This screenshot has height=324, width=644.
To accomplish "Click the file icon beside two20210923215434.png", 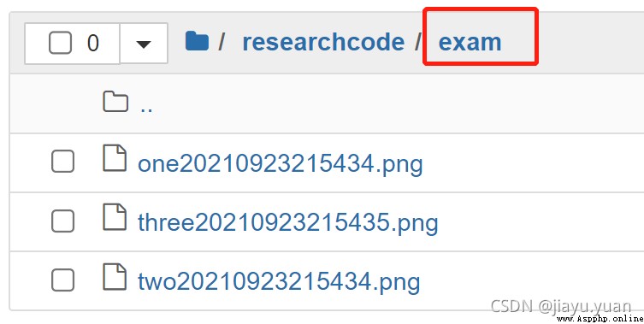I will (x=115, y=276).
